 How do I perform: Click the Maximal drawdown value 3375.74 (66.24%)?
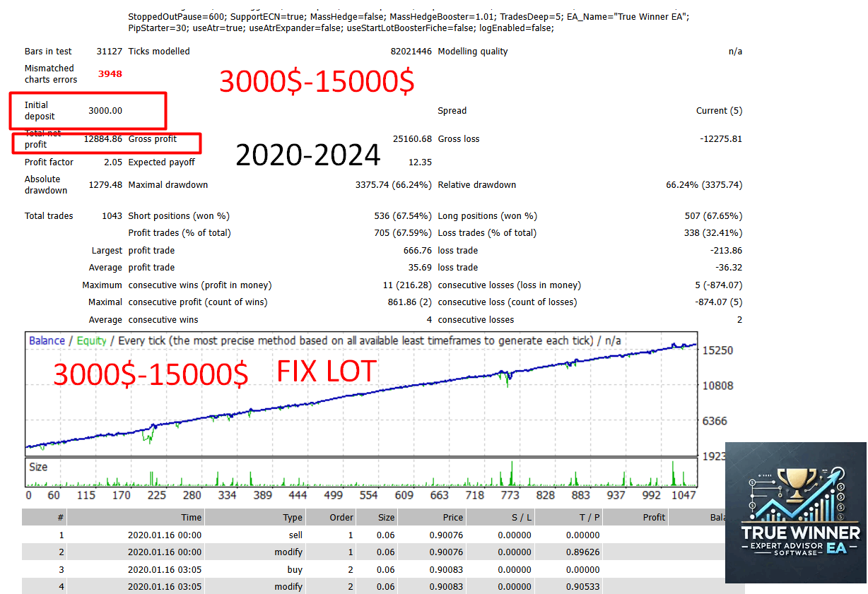[x=393, y=185]
